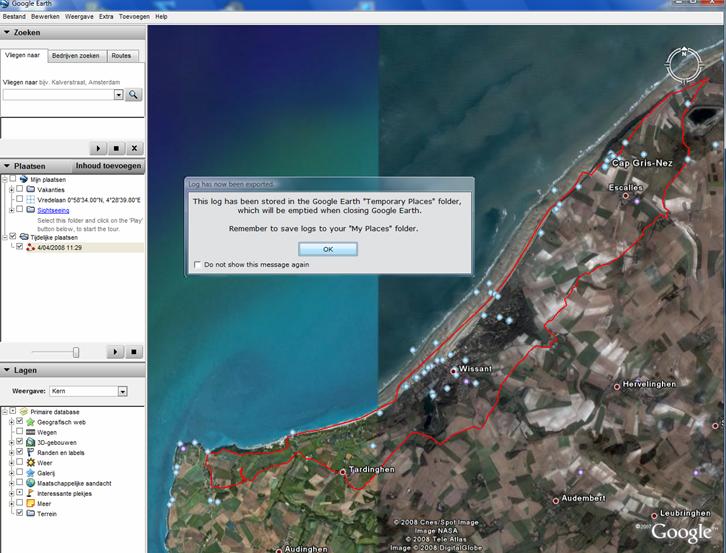This screenshot has width=726, height=553.
Task: Expand the Vakanties folder
Action: 11,190
